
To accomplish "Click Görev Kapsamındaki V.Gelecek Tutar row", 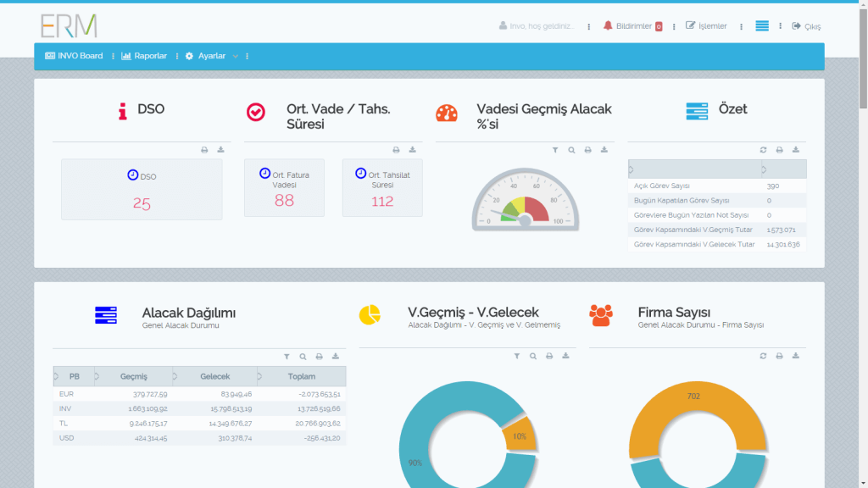I will click(717, 244).
